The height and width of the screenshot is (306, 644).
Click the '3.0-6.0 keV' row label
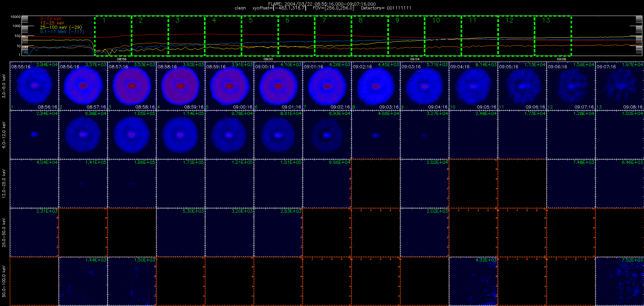(4, 86)
